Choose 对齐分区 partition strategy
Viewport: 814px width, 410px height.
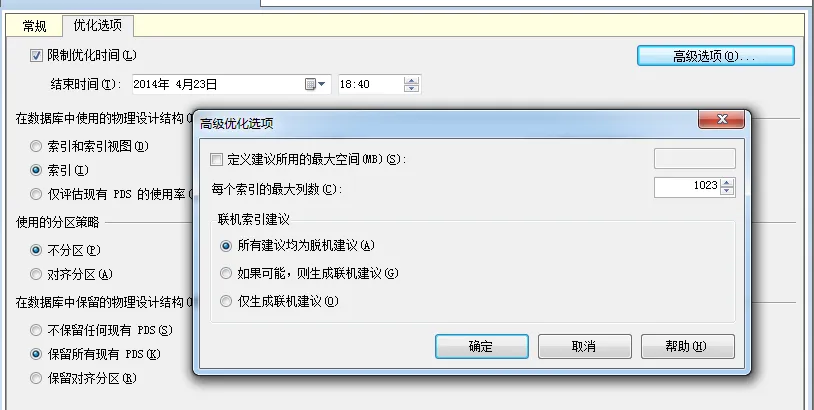(x=36, y=274)
